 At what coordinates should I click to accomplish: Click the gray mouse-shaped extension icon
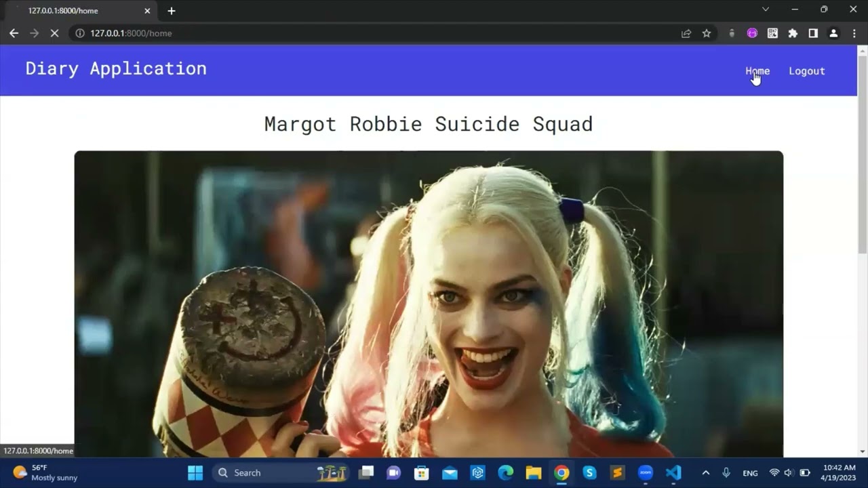(x=732, y=33)
